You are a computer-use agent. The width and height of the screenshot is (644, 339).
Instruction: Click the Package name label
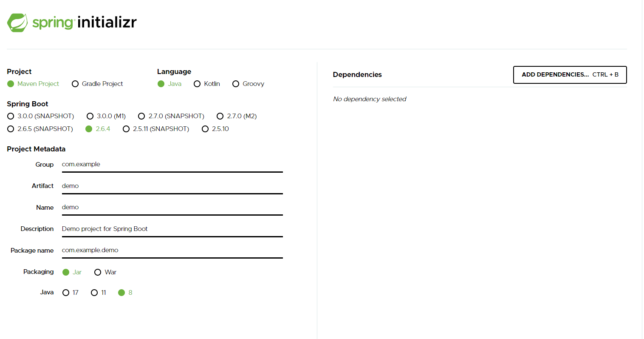[32, 251]
